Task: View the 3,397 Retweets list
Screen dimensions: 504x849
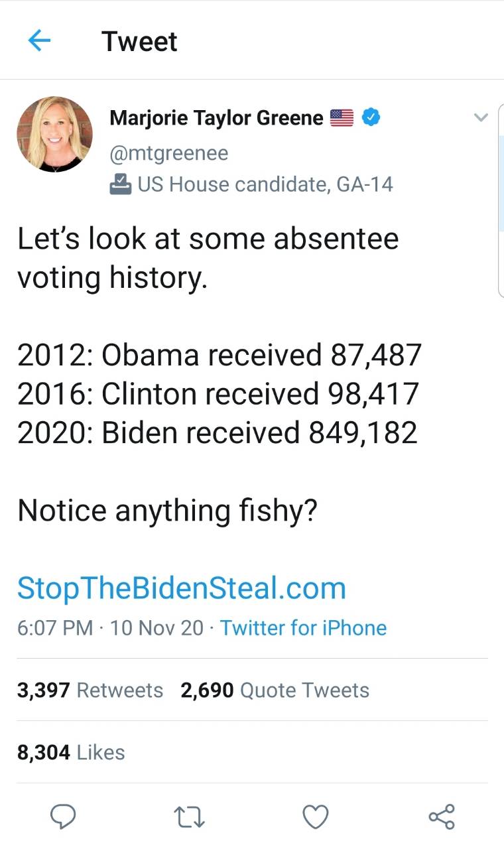Action: point(90,690)
